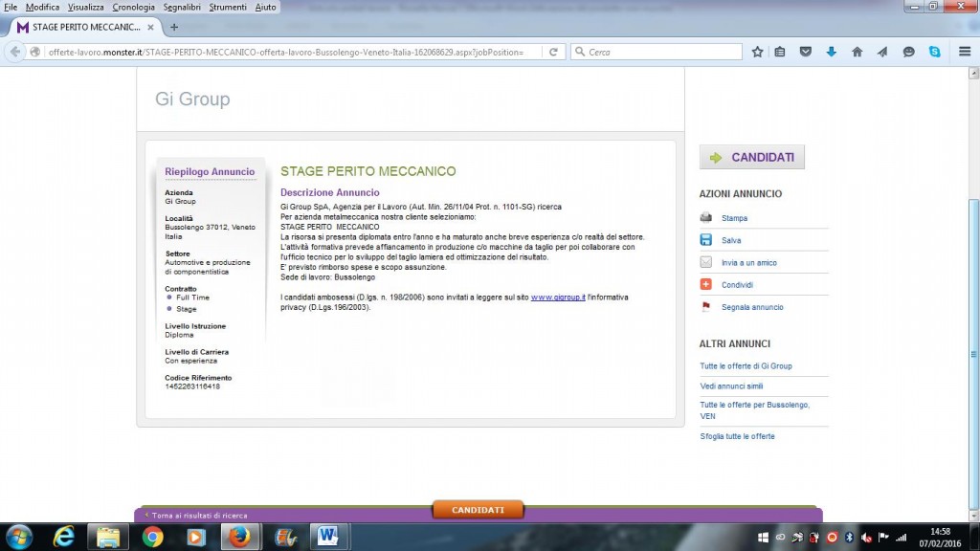This screenshot has width=980, height=551.
Task: Open Sfoglia tutte le offerte link
Action: [737, 436]
